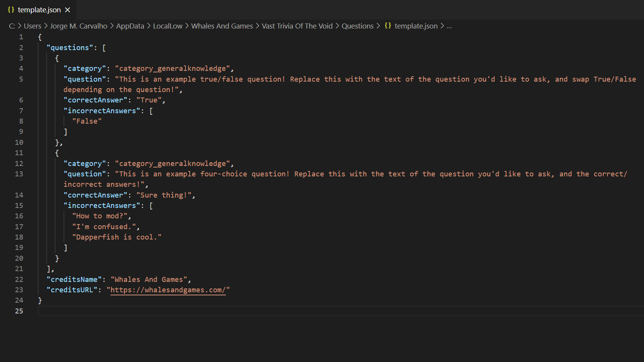The width and height of the screenshot is (644, 362).
Task: Click line number 13 in gutter
Action: pyautogui.click(x=19, y=174)
